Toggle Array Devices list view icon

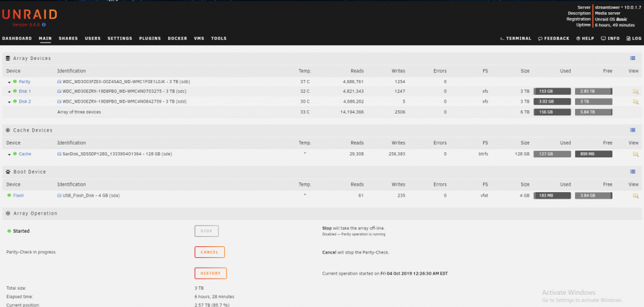tap(632, 59)
